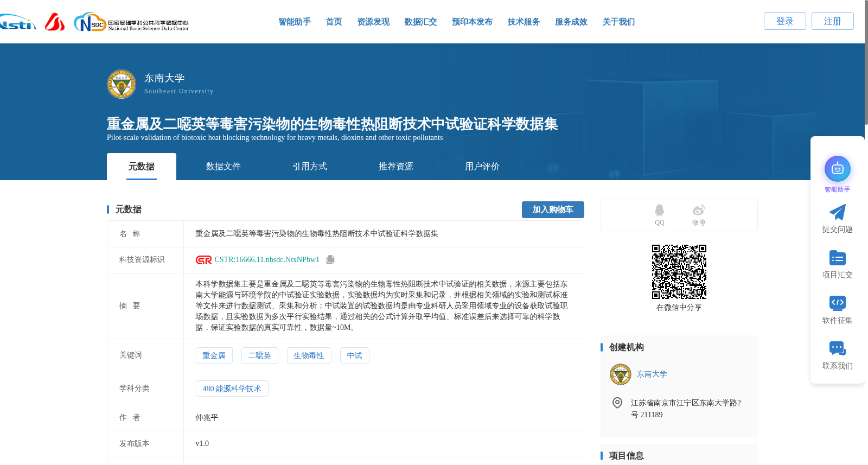
Task: Select the location pin icon by address
Action: click(617, 403)
